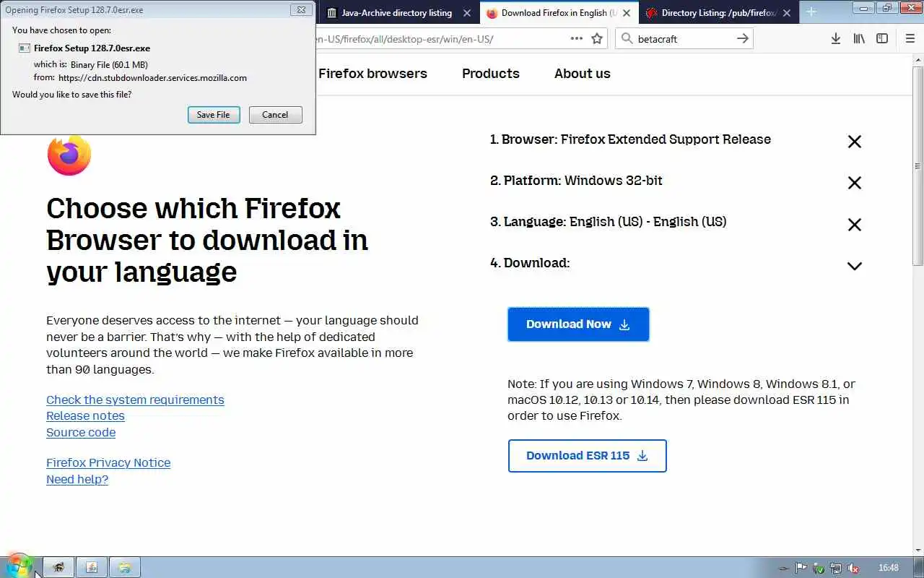This screenshot has height=578, width=924.
Task: Cancel the Firefox Setup download dialog
Action: (x=275, y=115)
